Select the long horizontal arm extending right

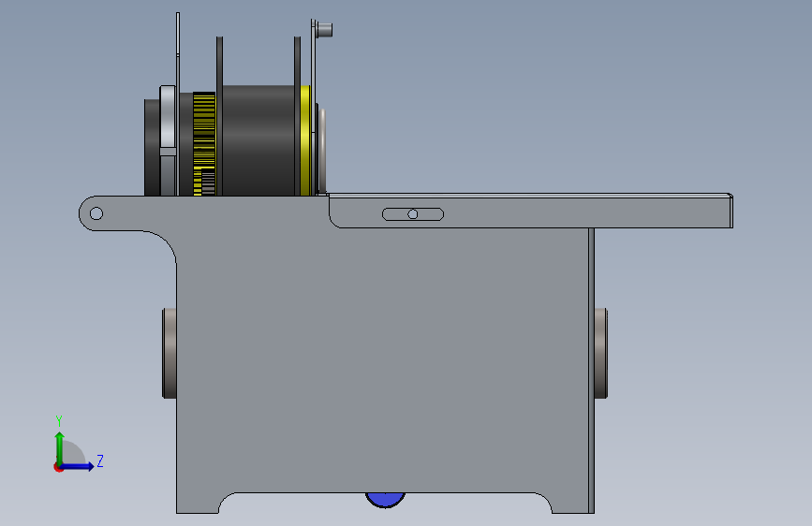(x=530, y=211)
